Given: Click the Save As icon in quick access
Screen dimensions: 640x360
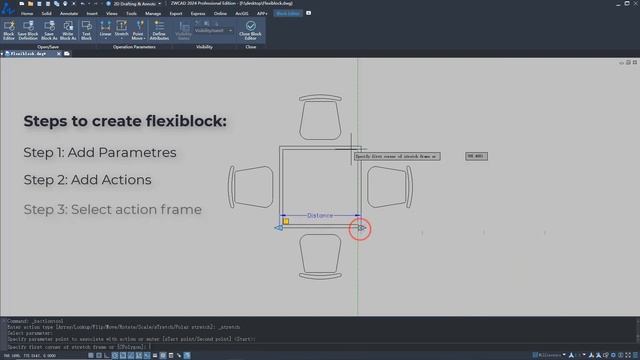Looking at the screenshot, I should tap(48, 4).
